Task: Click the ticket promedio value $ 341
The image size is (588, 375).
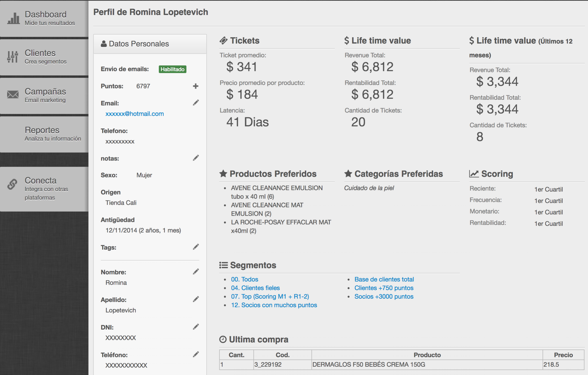Action: 242,67
